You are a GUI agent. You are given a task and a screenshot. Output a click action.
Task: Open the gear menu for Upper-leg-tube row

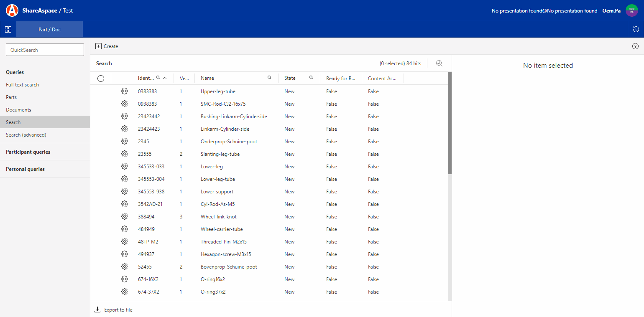(x=124, y=91)
